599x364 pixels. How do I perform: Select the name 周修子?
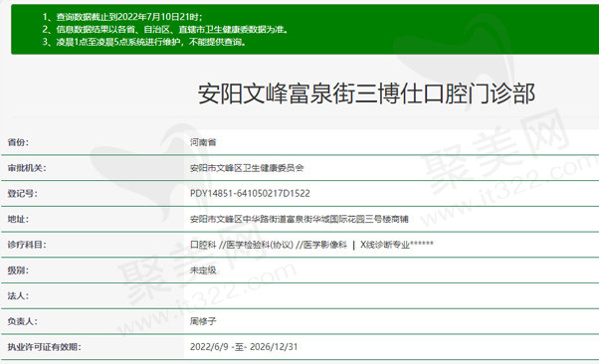point(203,321)
